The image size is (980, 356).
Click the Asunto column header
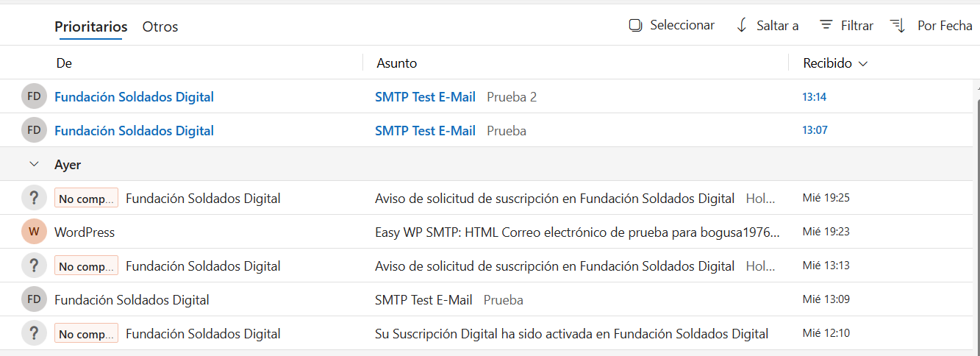tap(397, 63)
